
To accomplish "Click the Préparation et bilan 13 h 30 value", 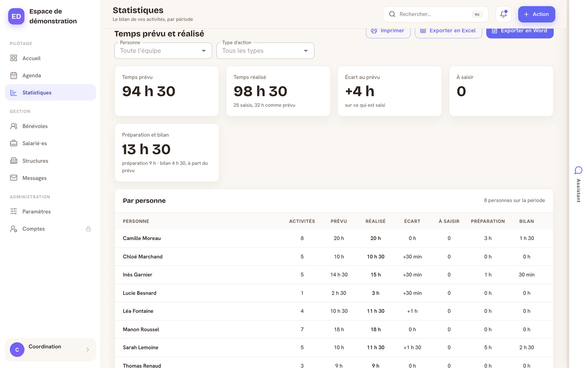I will click(x=146, y=149).
